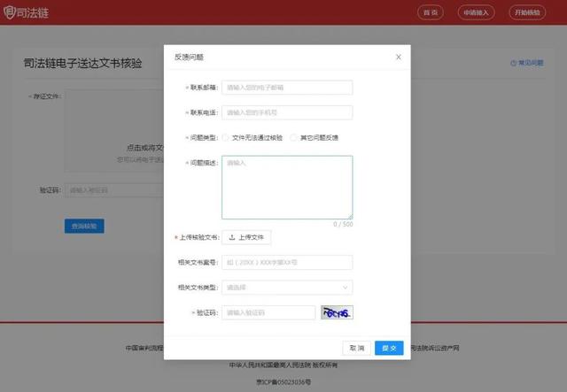The image size is (567, 392).
Task: Focus the 相关文书案号 input field
Action: [x=287, y=263]
